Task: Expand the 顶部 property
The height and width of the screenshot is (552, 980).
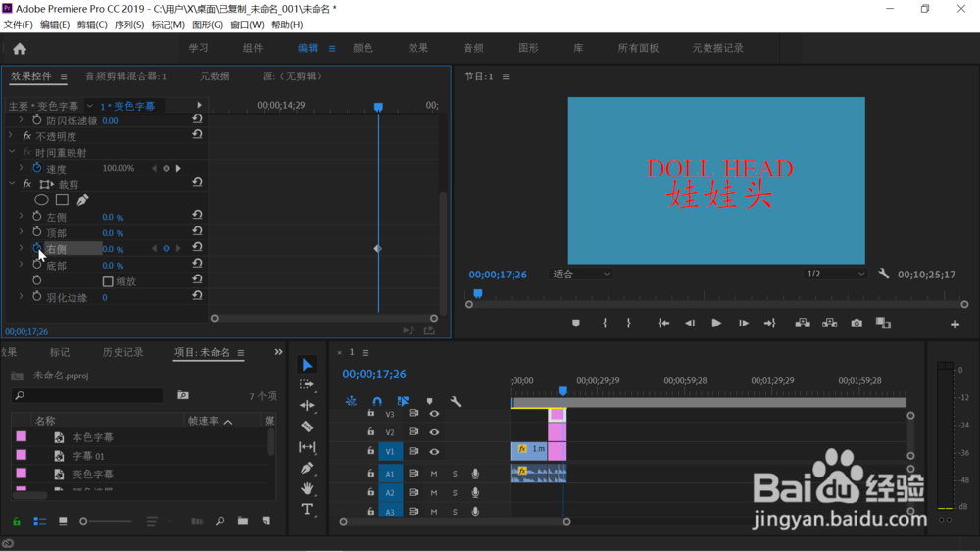Action: [x=22, y=232]
